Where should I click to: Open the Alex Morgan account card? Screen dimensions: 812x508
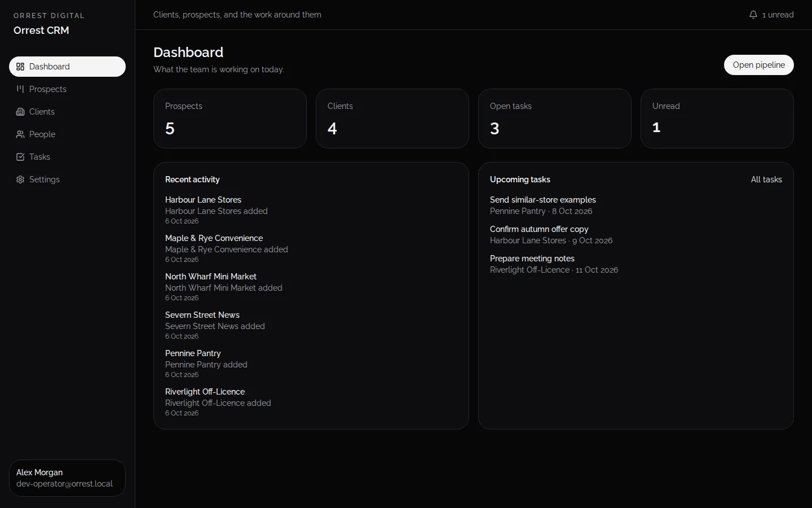pos(67,478)
